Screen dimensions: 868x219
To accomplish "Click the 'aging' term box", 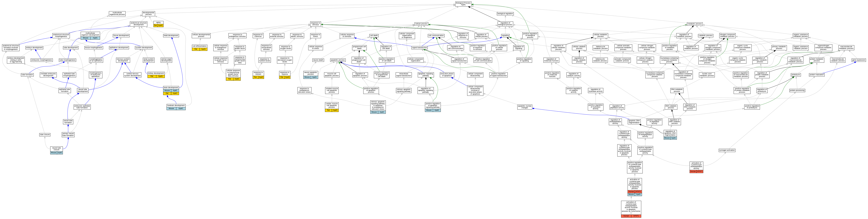I will (x=158, y=24).
